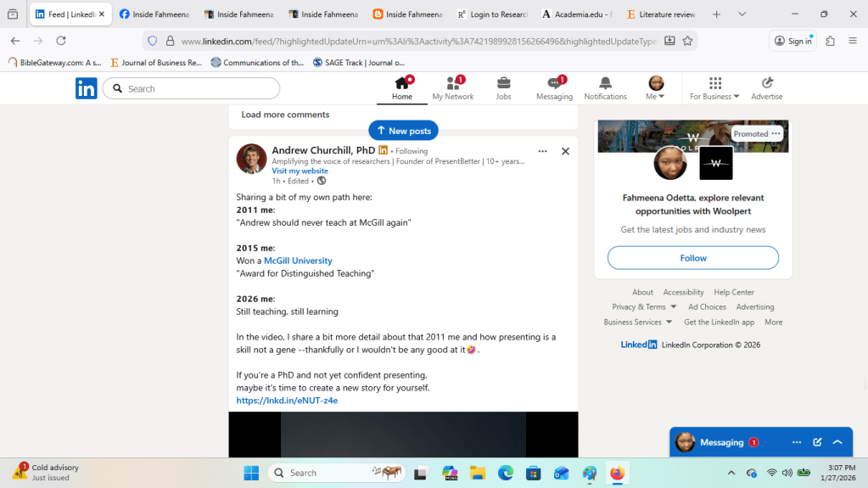The width and height of the screenshot is (868, 488).
Task: Click the site padlock icon
Action: coord(171,41)
